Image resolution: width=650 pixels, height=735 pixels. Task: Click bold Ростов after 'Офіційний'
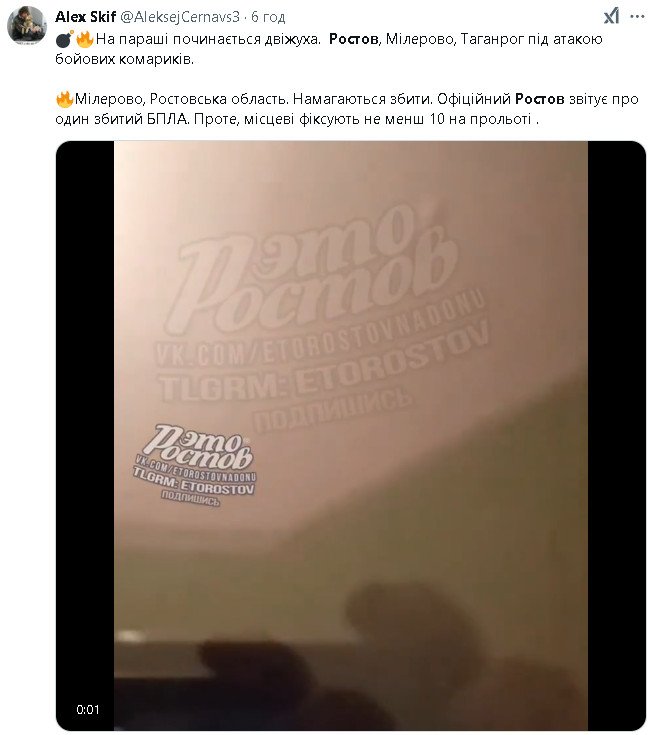[539, 99]
